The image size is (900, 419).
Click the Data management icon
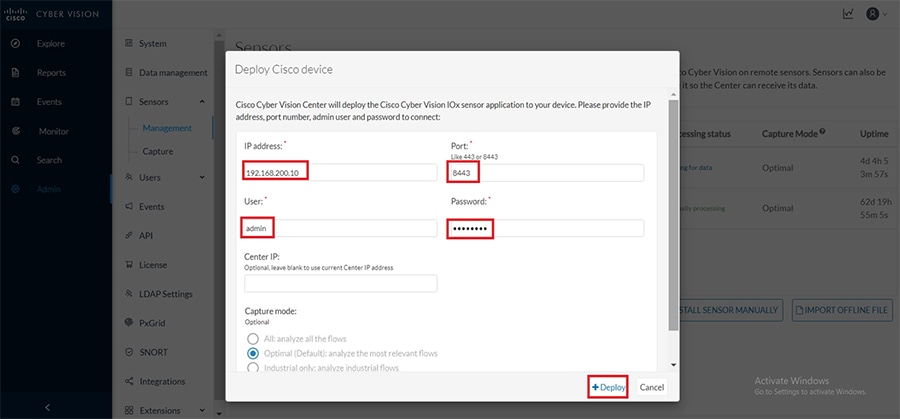129,72
